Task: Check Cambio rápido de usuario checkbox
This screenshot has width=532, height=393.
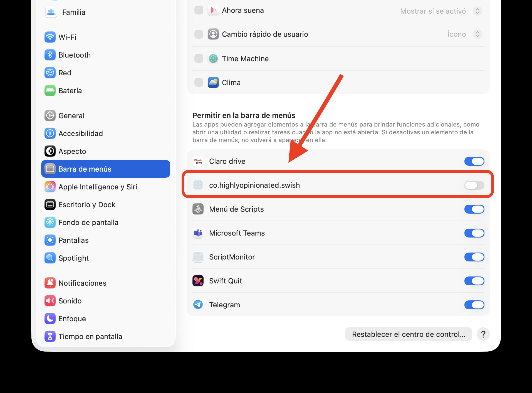Action: click(199, 34)
